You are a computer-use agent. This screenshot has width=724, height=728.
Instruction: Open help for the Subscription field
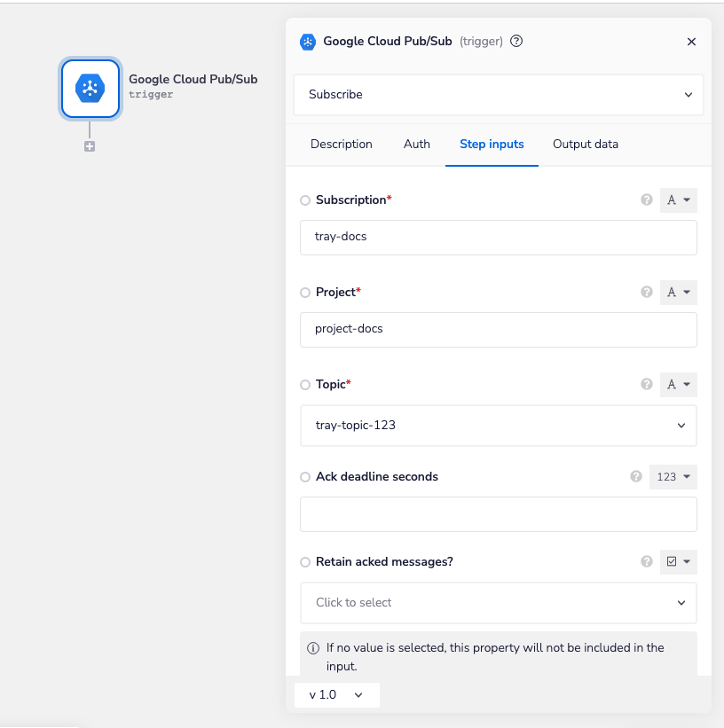pos(647,200)
